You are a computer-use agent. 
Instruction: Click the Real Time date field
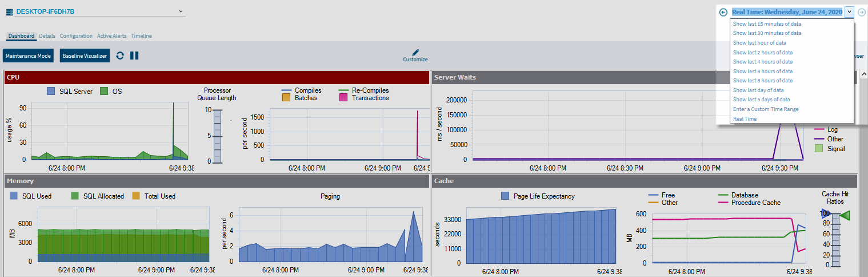click(x=787, y=12)
